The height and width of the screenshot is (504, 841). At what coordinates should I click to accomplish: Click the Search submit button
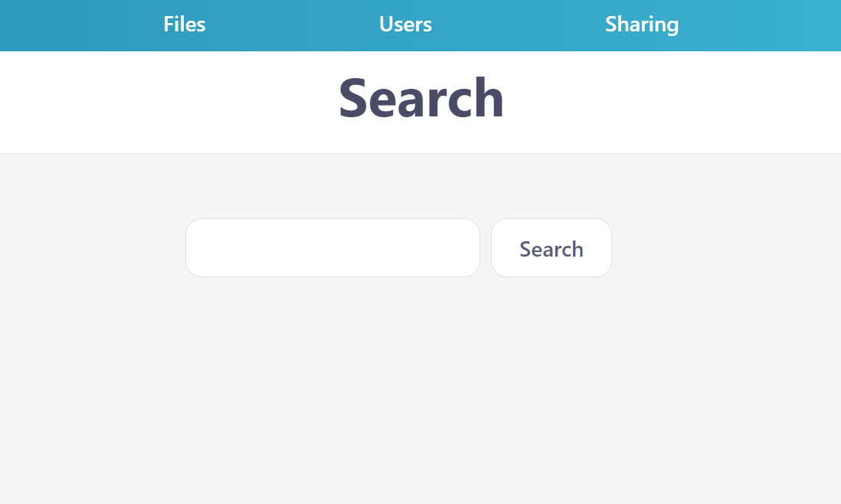coord(551,247)
